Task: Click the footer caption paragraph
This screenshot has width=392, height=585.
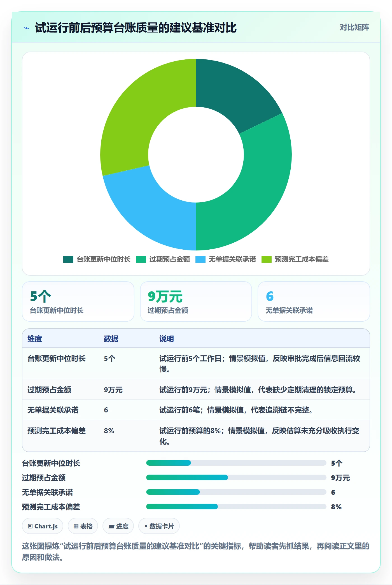Action: coord(196,552)
